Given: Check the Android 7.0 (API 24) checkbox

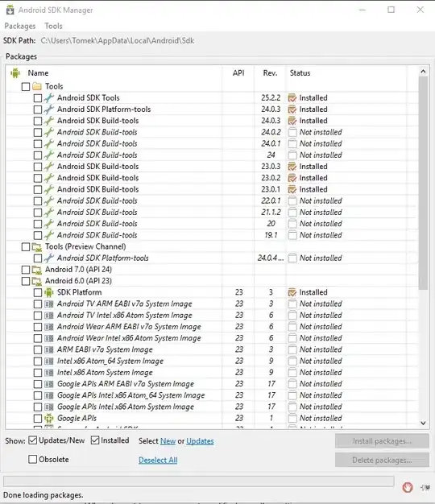Looking at the screenshot, I should click(x=26, y=270).
